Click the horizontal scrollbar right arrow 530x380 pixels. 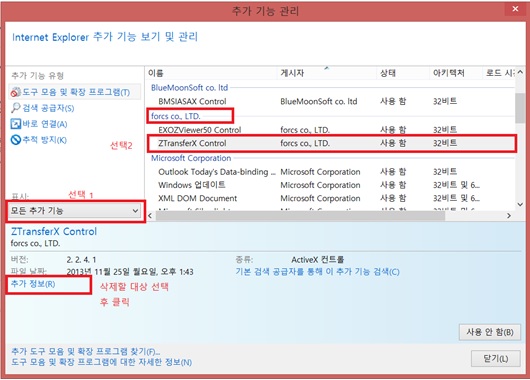pos(509,216)
